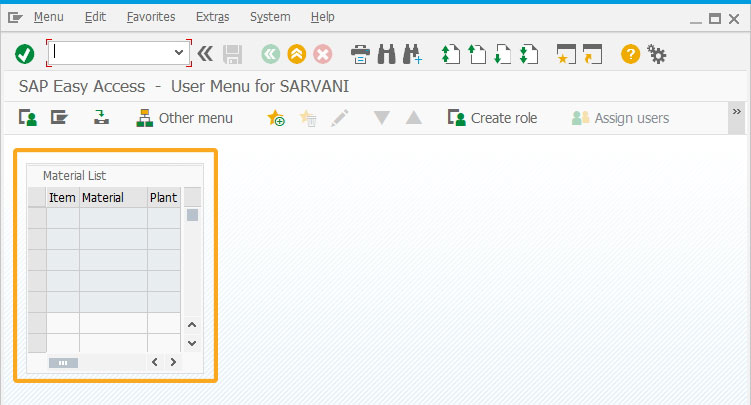Open the Favorites menu
Screen dimensions: 751x405
pyautogui.click(x=151, y=17)
